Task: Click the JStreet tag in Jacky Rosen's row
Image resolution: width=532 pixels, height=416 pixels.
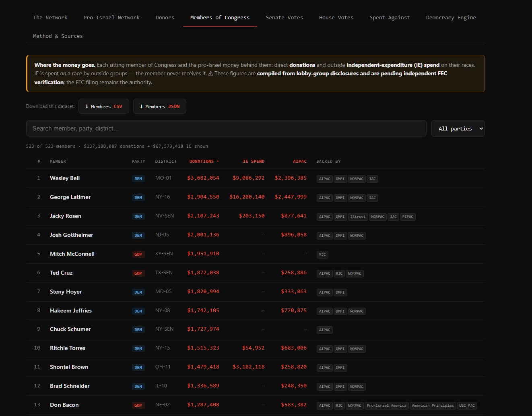Action: pyautogui.click(x=358, y=217)
